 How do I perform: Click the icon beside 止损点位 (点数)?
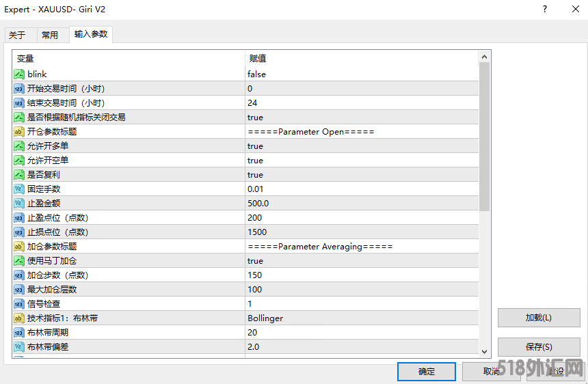(19, 232)
